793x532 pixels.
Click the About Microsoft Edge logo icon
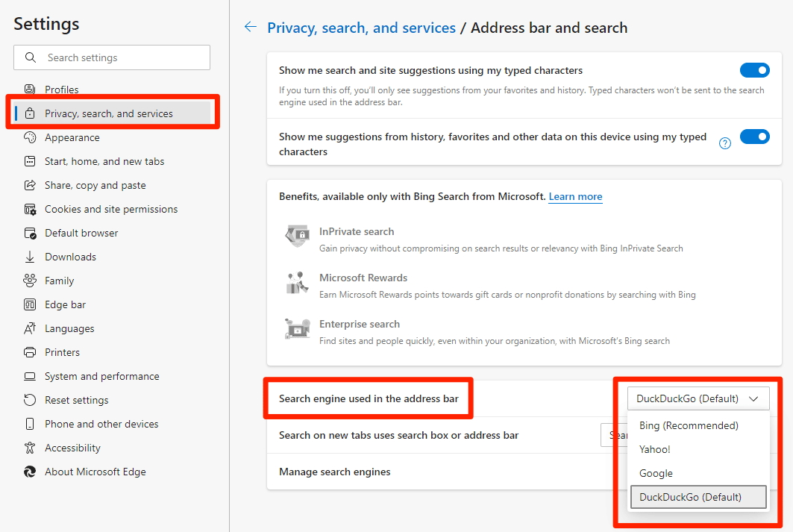point(30,472)
